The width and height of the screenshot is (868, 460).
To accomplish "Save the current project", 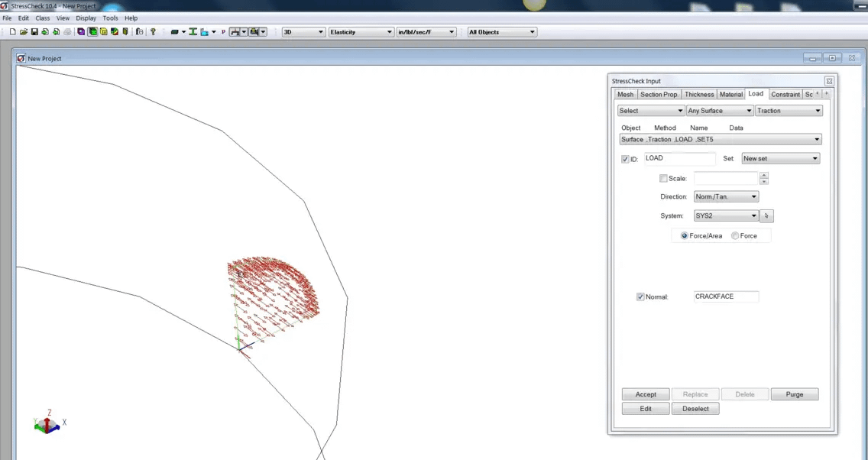I will [34, 31].
